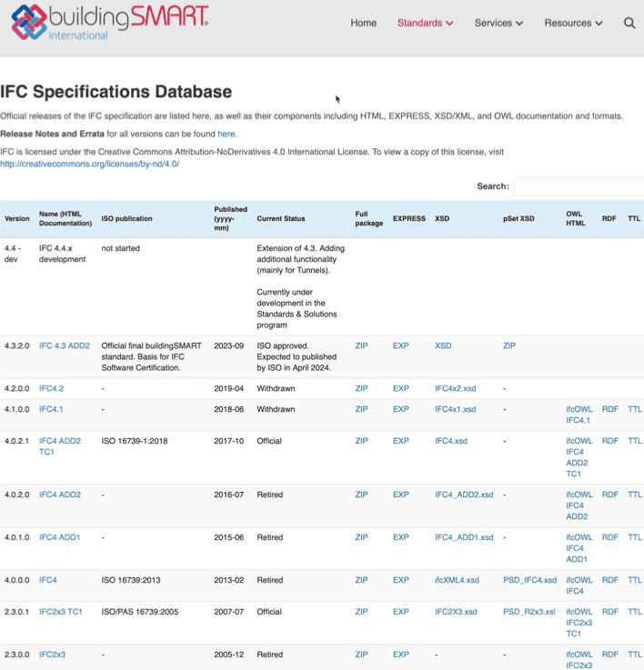
Task: Open IFC4.xsd schema link
Action: coord(451,441)
